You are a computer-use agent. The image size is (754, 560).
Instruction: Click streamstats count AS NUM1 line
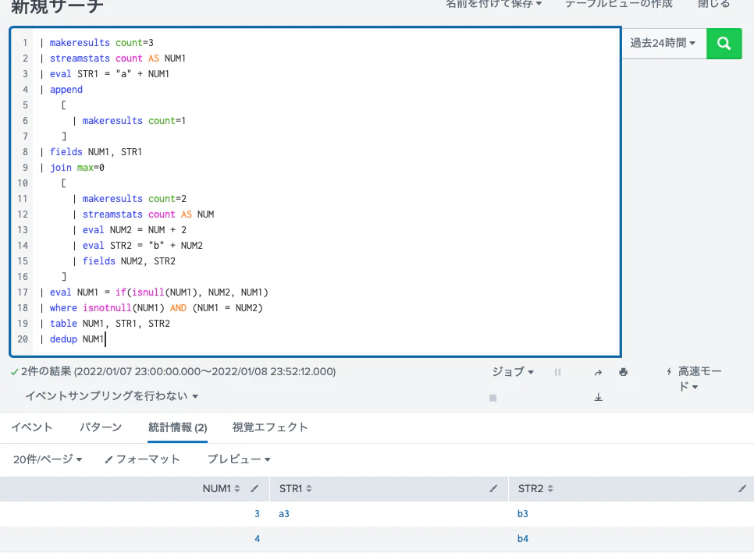point(113,58)
